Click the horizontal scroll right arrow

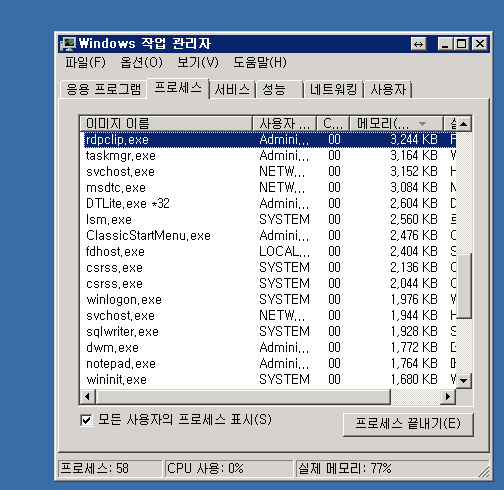point(448,397)
